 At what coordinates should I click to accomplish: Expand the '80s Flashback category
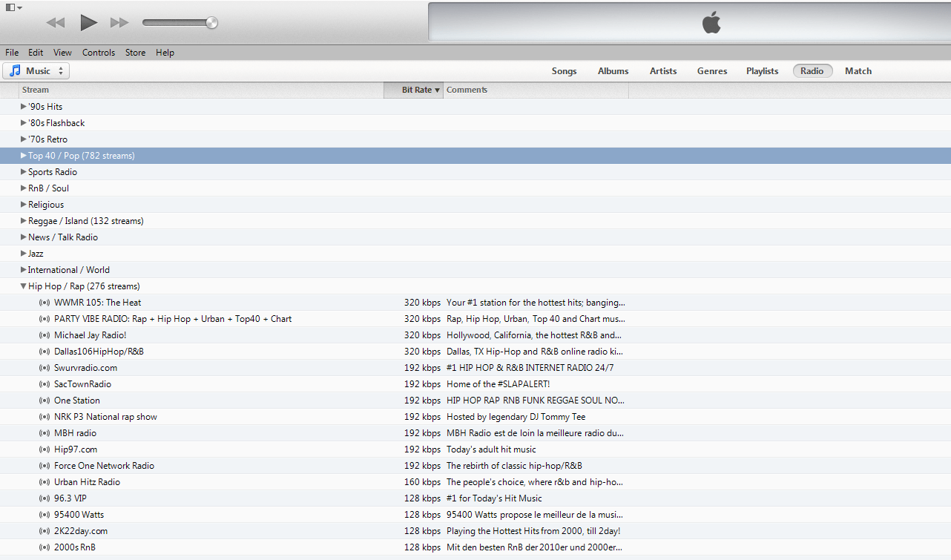(24, 123)
